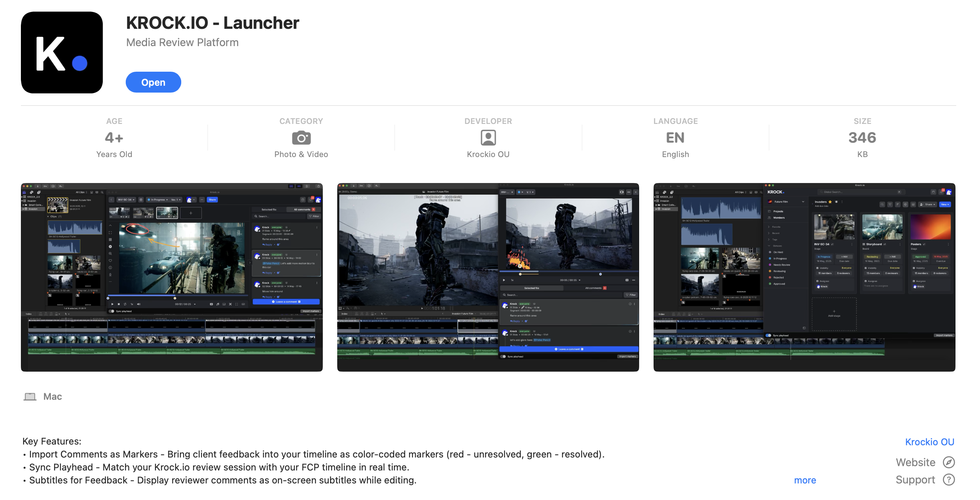
Task: Expand the full description with 'more'
Action: point(805,480)
